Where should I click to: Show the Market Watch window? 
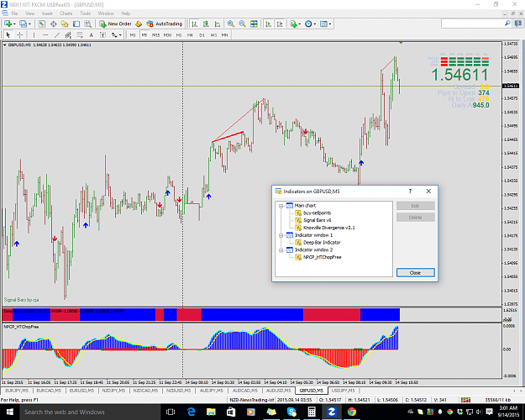click(42, 24)
